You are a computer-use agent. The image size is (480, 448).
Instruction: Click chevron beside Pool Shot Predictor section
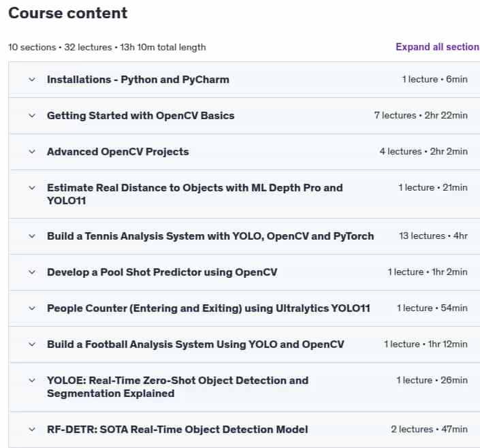click(32, 272)
